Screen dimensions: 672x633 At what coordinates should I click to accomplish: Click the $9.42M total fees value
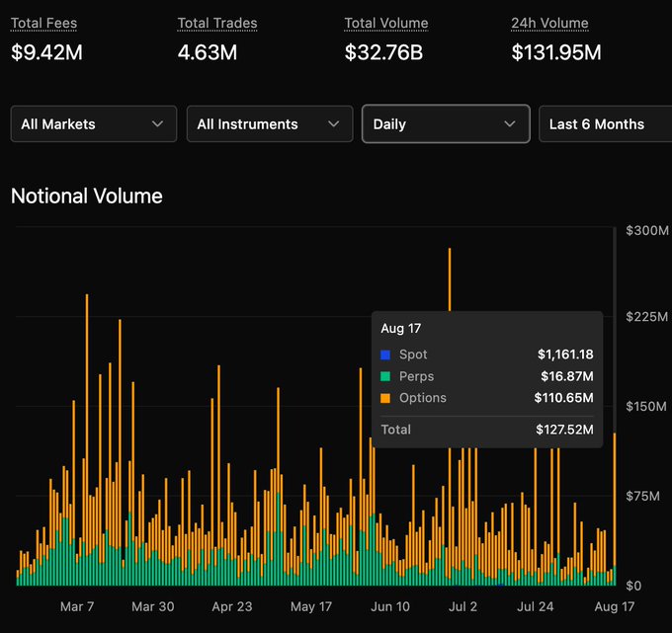46,52
